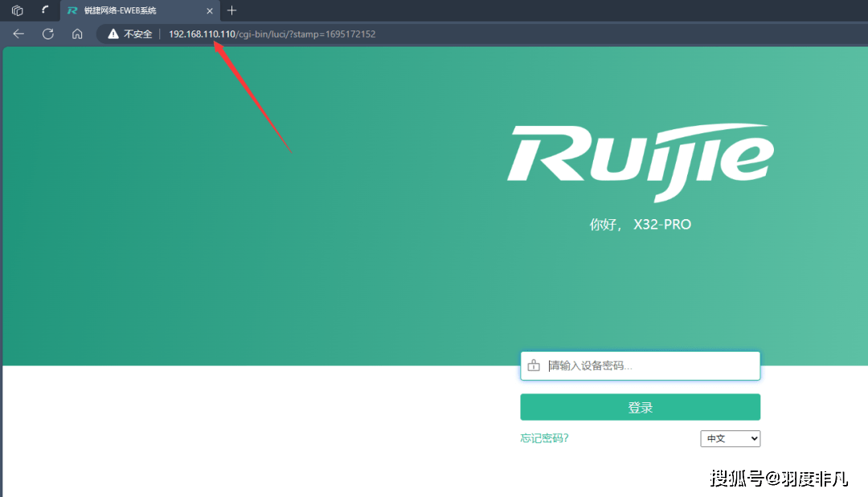The width and height of the screenshot is (868, 497).
Task: Click the 请输入设备密码 password input field
Action: (x=643, y=365)
